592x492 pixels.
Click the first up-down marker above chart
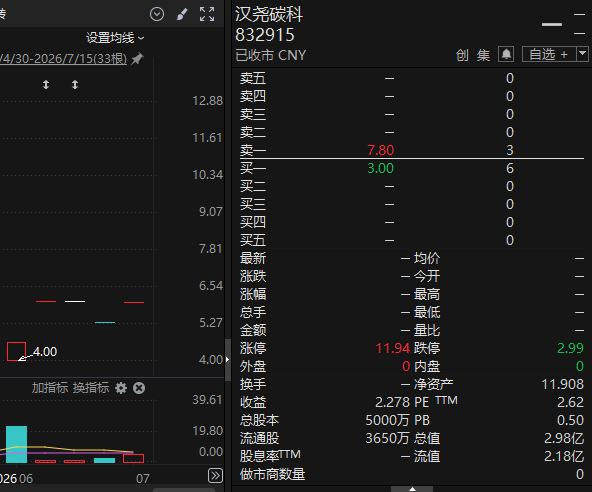(x=46, y=85)
